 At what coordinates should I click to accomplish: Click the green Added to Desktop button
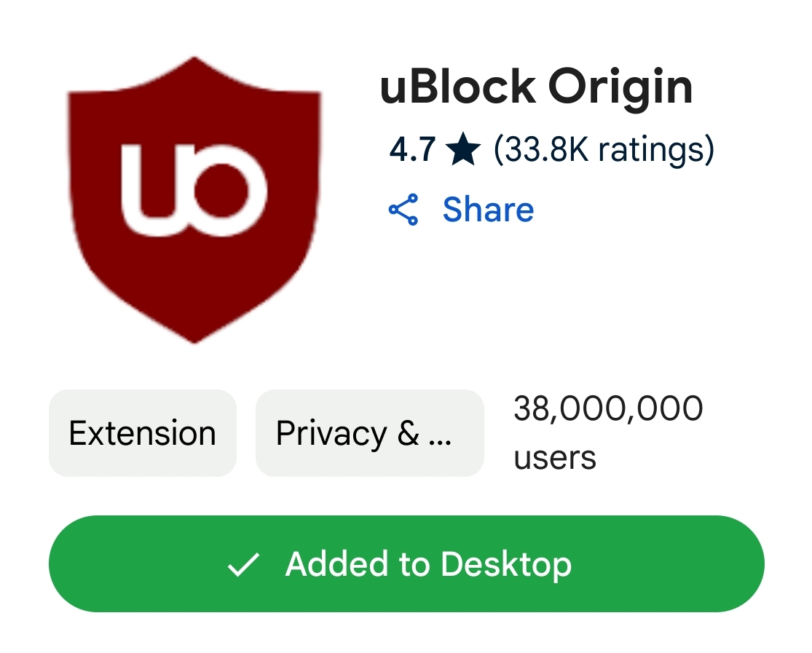[406, 564]
